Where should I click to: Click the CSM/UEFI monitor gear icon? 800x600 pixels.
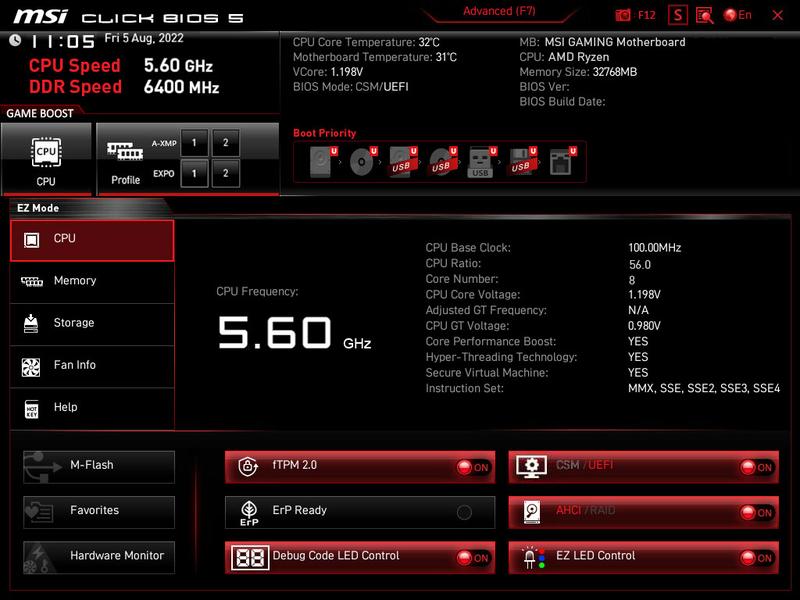pos(531,466)
